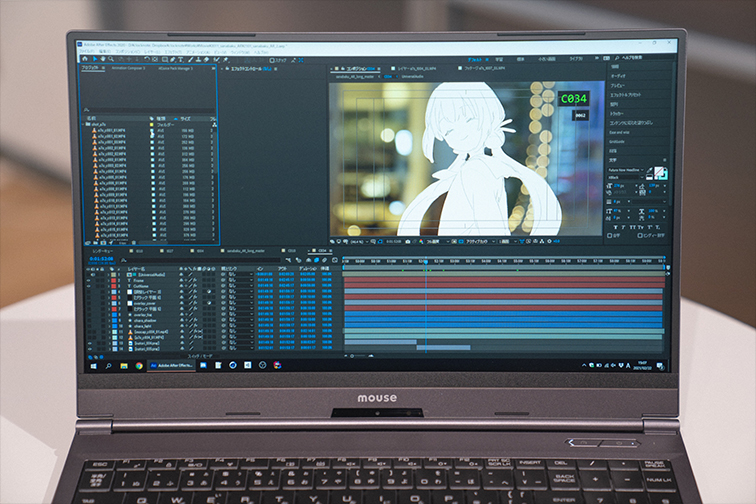Select the Pen tool
The height and width of the screenshot is (504, 756).
pyautogui.click(x=173, y=59)
